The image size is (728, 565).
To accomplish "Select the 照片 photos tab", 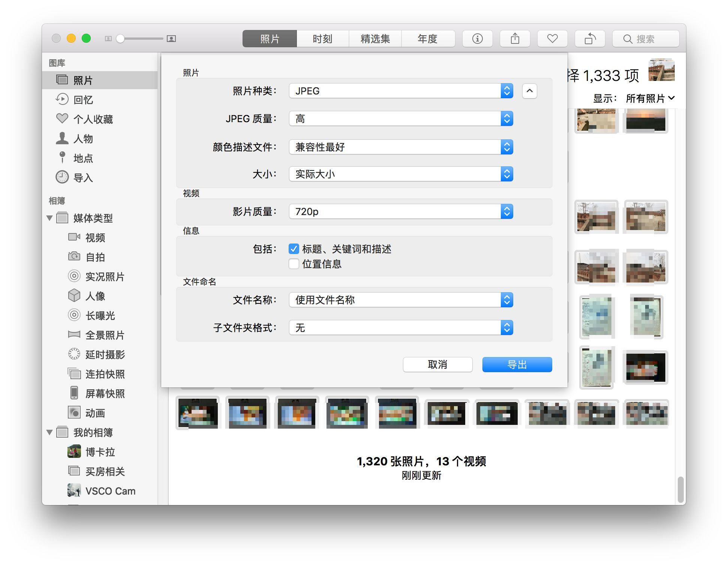I will point(270,39).
